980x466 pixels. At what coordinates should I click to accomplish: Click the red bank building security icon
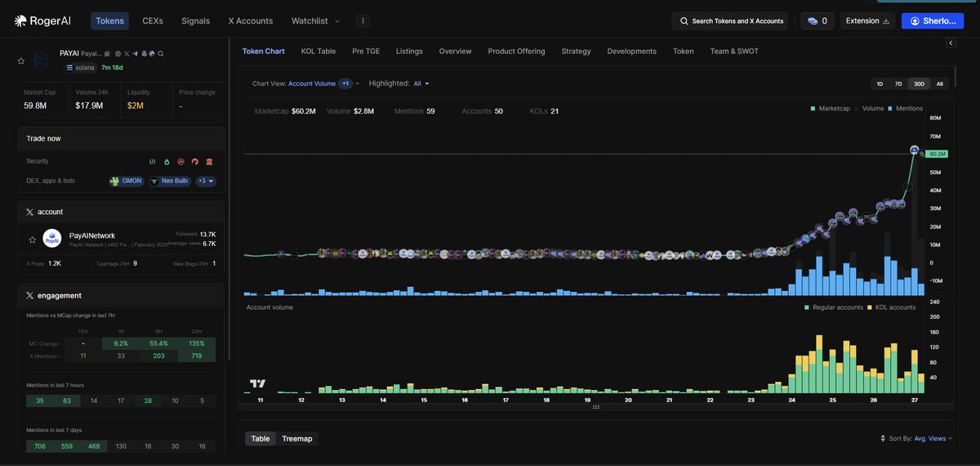(x=209, y=162)
